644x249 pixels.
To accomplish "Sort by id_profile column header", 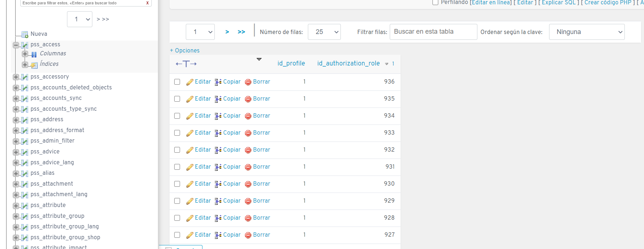I will (291, 63).
